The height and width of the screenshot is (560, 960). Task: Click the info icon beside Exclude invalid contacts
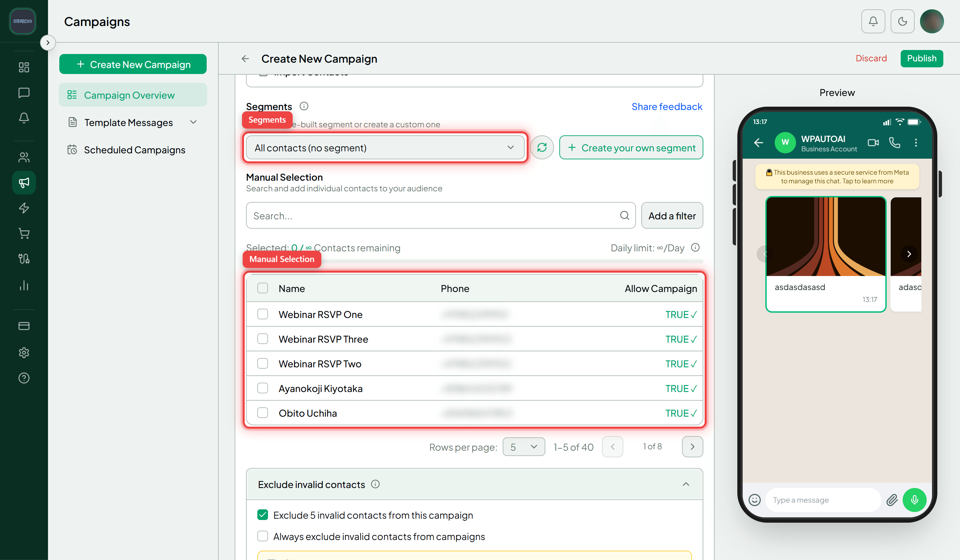[x=375, y=484]
